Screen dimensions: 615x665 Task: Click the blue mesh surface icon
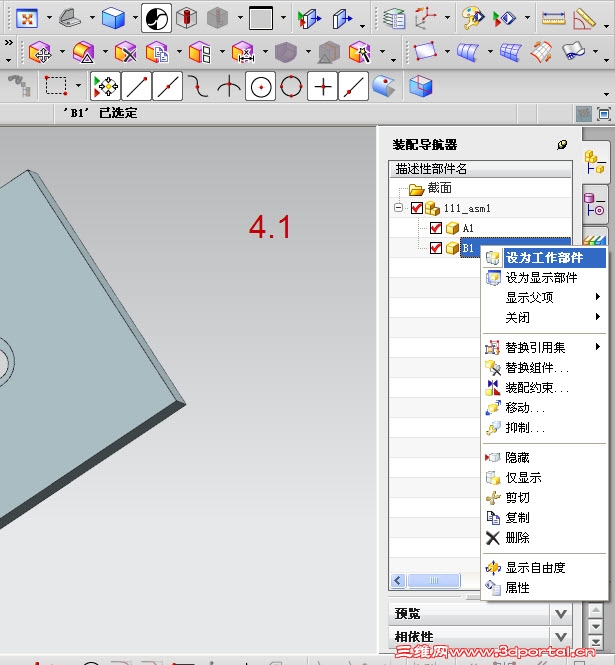coord(510,52)
